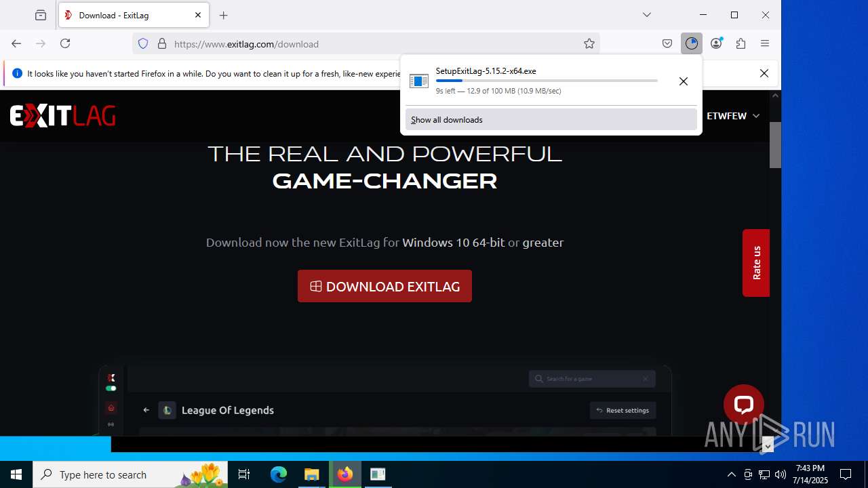Click the Windows taskbar search box
868x488 pixels.
(130, 474)
